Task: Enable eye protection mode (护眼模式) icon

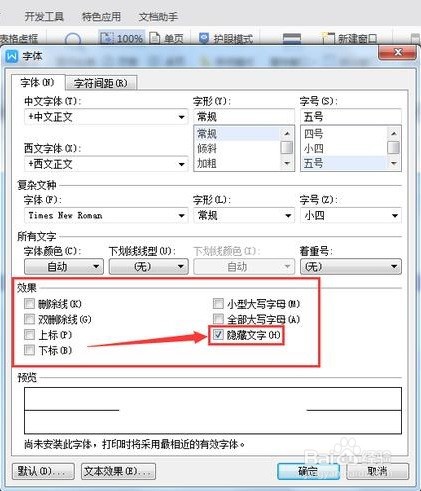Action: click(204, 38)
